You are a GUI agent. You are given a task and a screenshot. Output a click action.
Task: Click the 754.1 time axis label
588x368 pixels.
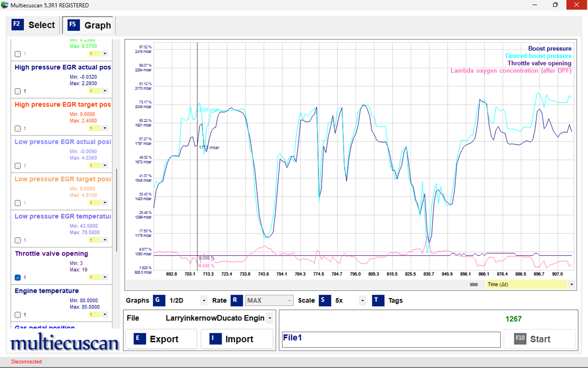coord(282,274)
